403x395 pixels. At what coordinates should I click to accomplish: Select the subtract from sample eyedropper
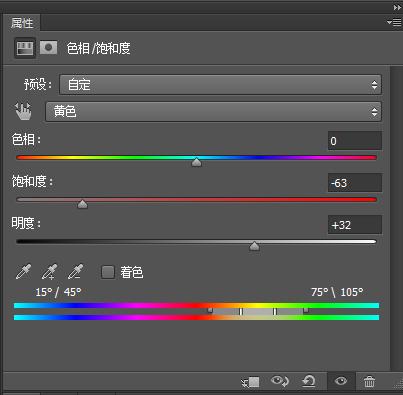[x=75, y=271]
